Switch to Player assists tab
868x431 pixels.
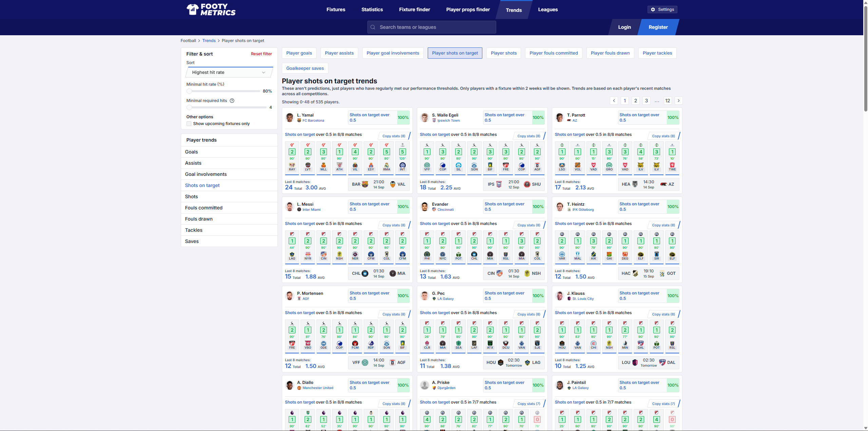click(x=339, y=53)
